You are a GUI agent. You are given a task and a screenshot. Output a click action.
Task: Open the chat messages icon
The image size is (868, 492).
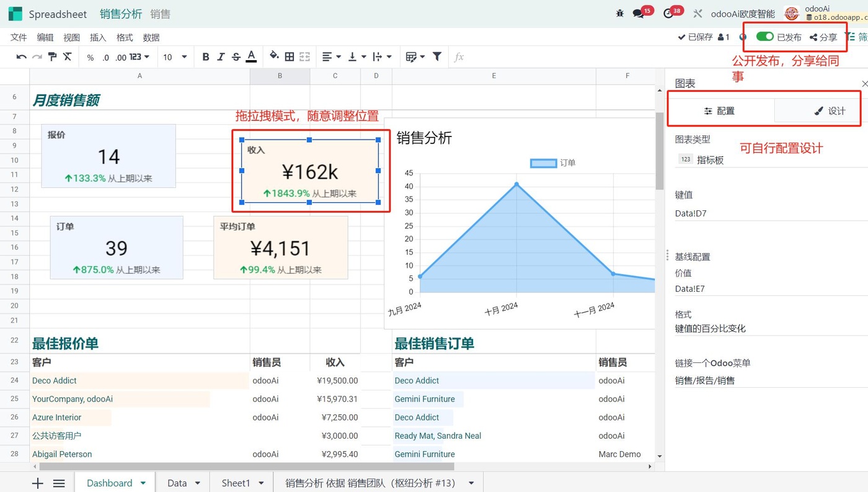click(x=638, y=13)
